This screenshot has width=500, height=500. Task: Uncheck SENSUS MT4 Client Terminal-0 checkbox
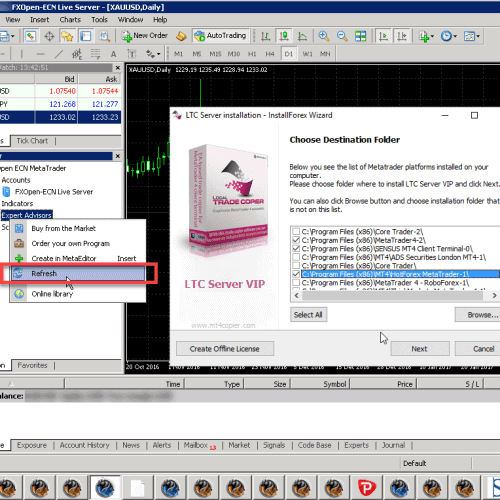(296, 249)
